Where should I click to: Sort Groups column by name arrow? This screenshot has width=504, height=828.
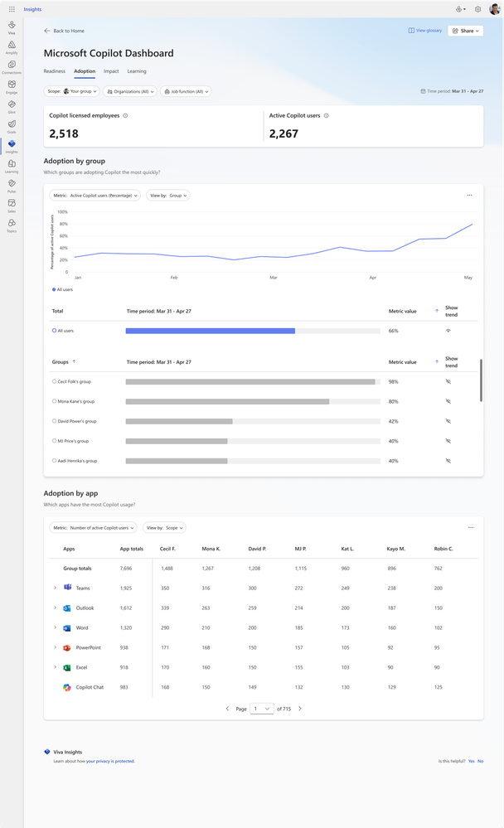(x=74, y=361)
